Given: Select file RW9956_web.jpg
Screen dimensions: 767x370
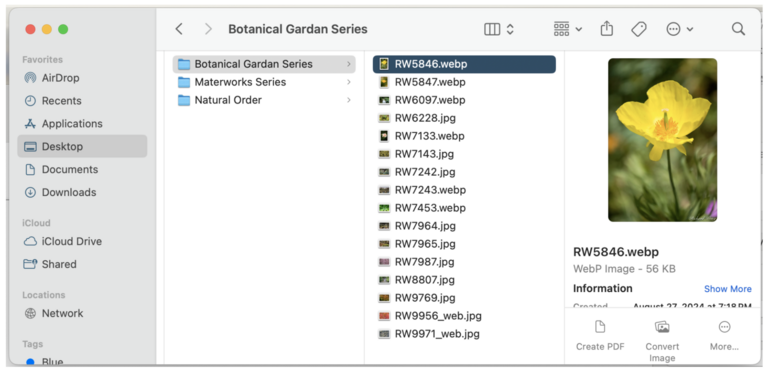Looking at the screenshot, I should 464,316.
